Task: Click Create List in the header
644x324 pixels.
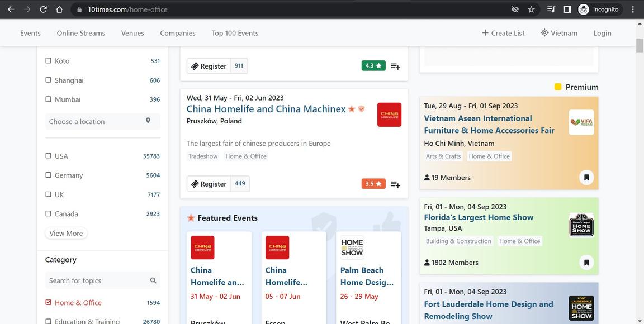Action: [x=503, y=33]
